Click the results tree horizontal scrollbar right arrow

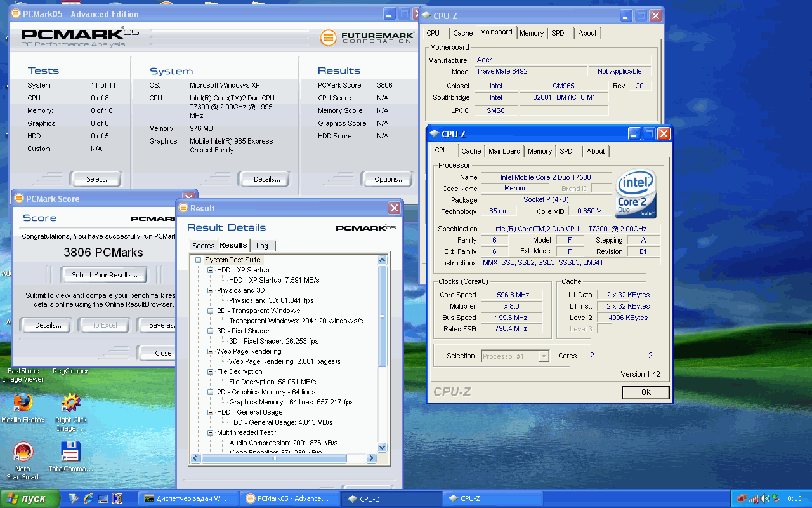tap(372, 458)
